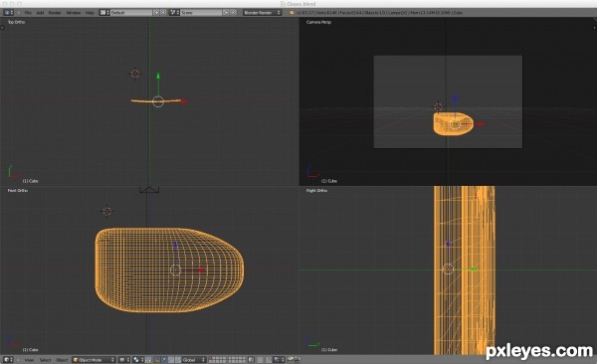Screen dimensions: 597x364
Task: Open the Object menu in 3D header
Action: click(62, 360)
